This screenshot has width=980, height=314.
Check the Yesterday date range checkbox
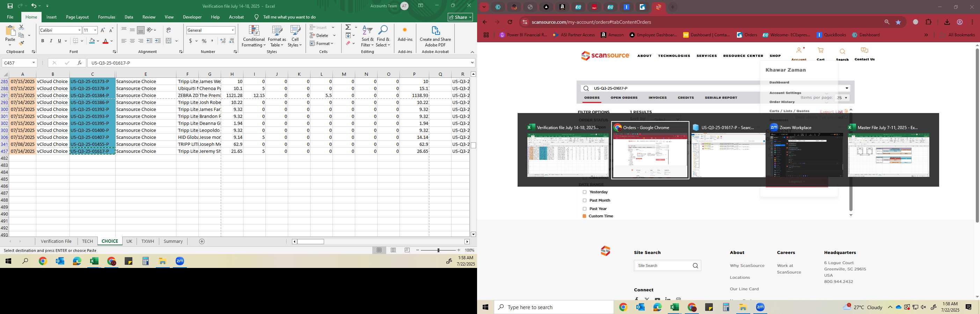coord(585,192)
